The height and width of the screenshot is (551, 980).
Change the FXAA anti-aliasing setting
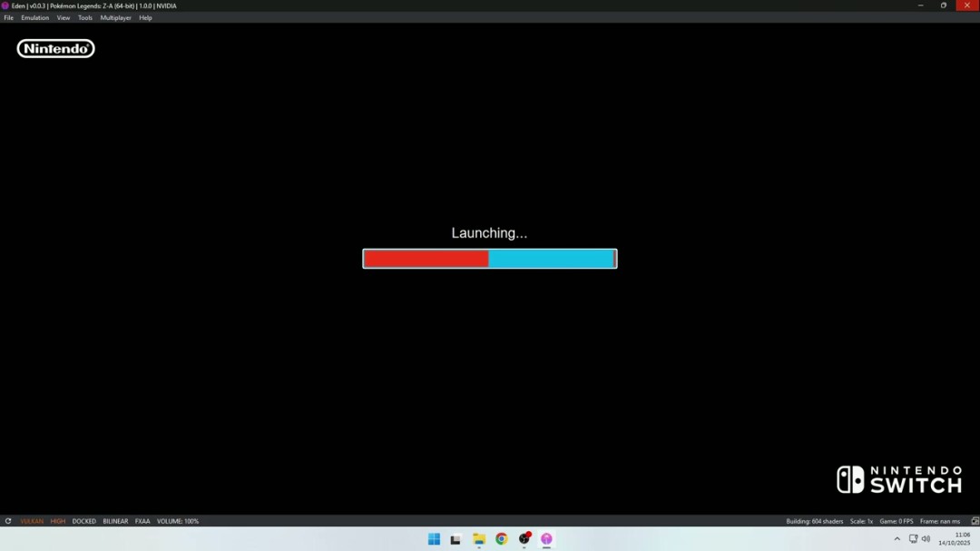142,521
